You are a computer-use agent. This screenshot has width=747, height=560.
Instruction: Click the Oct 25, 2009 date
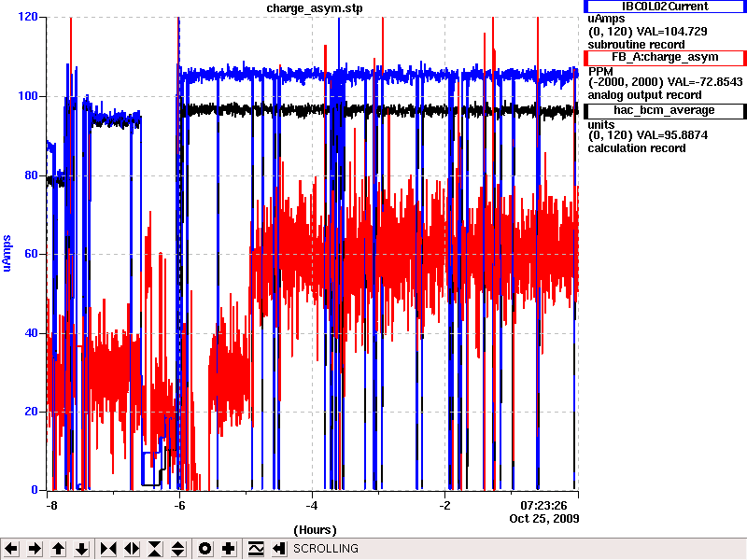coord(544,519)
